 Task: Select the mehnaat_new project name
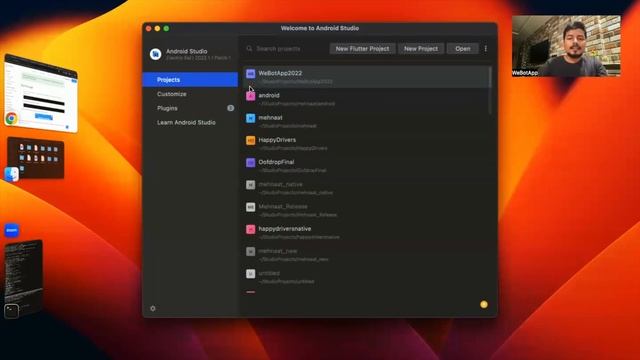pos(278,251)
